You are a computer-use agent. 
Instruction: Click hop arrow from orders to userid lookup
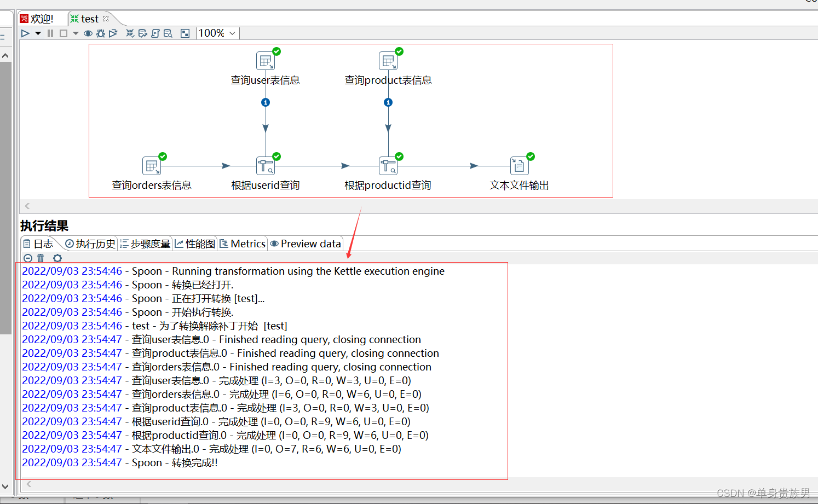coord(226,166)
